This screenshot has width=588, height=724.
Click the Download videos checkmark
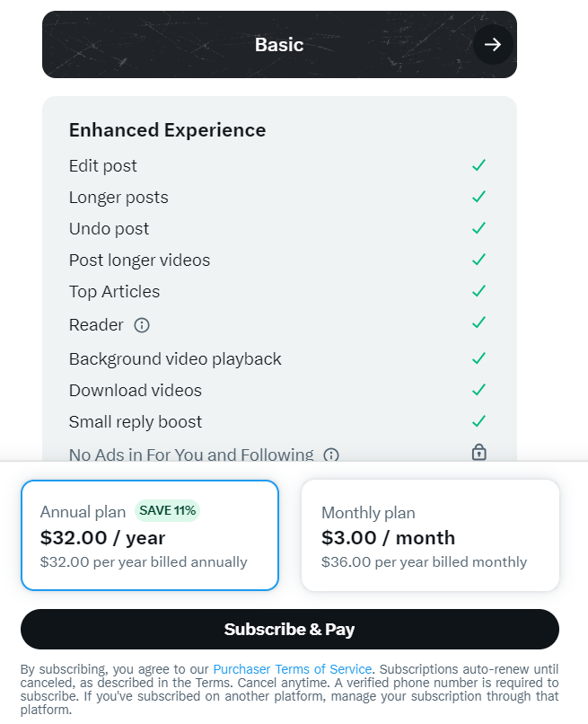[479, 390]
